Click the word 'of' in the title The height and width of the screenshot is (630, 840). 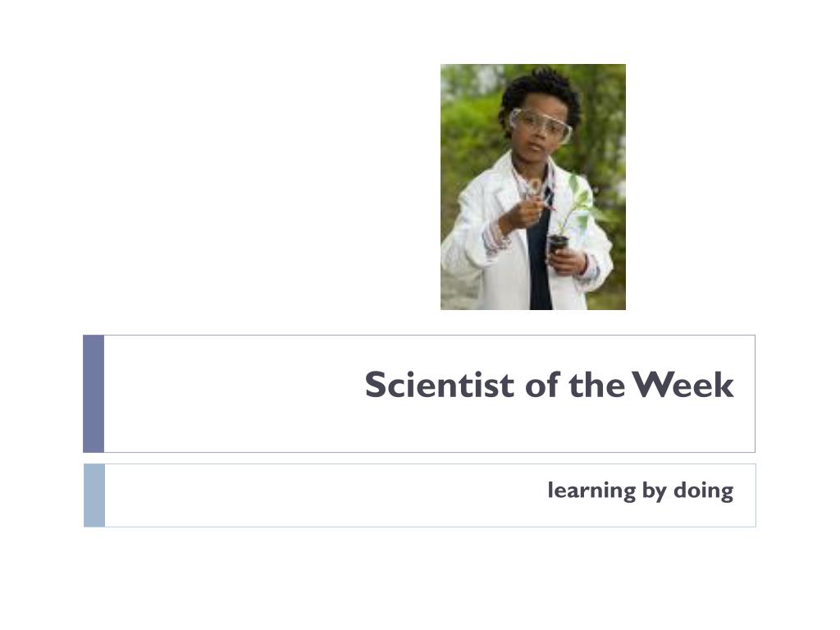click(542, 385)
